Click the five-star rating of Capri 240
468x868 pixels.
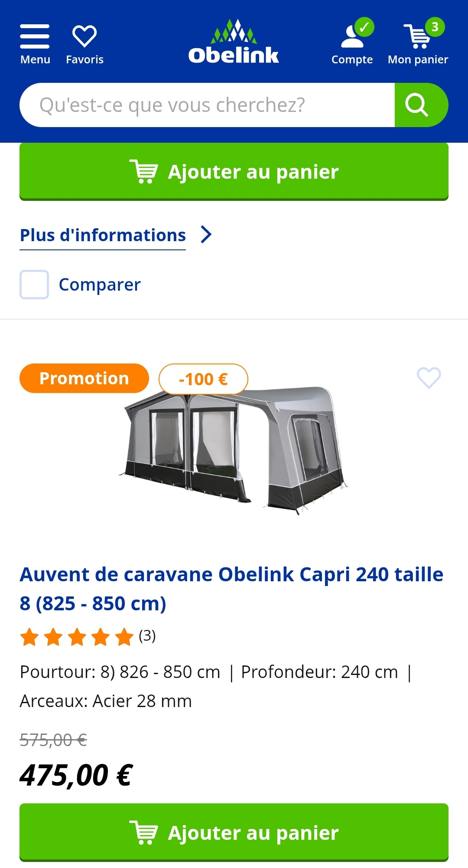click(77, 637)
